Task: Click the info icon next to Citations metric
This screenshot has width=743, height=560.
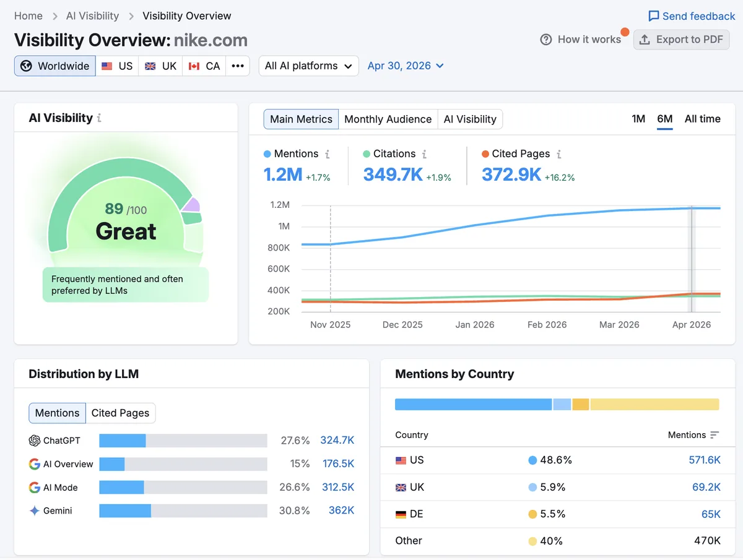Action: pyautogui.click(x=424, y=154)
